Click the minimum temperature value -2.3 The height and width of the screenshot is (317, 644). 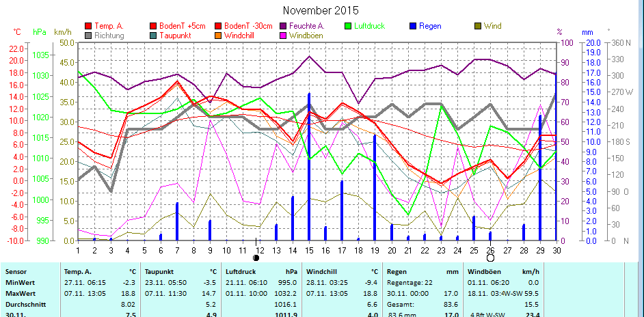click(128, 283)
